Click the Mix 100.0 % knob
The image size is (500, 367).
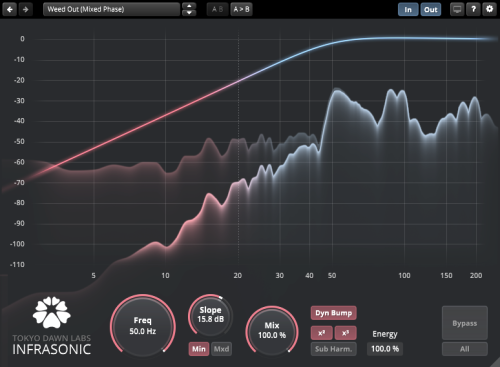pyautogui.click(x=272, y=330)
